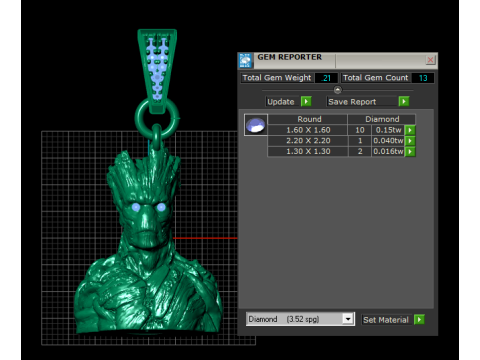Viewport: 480px width, 360px height.
Task: Click the Save Report label
Action: [x=352, y=102]
